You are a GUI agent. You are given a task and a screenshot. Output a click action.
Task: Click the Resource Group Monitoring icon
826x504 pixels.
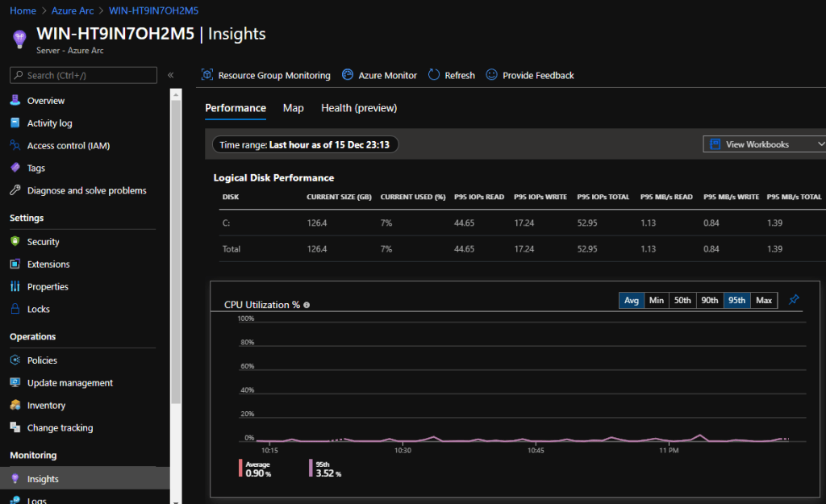(206, 75)
